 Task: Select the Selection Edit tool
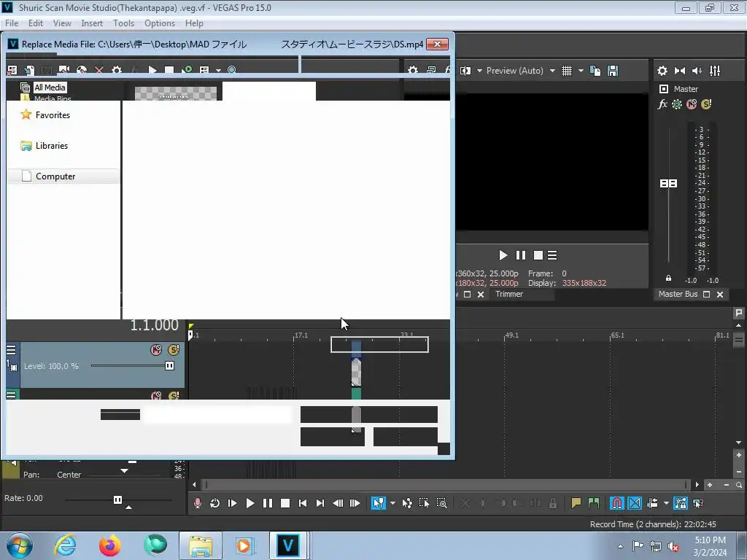(424, 503)
